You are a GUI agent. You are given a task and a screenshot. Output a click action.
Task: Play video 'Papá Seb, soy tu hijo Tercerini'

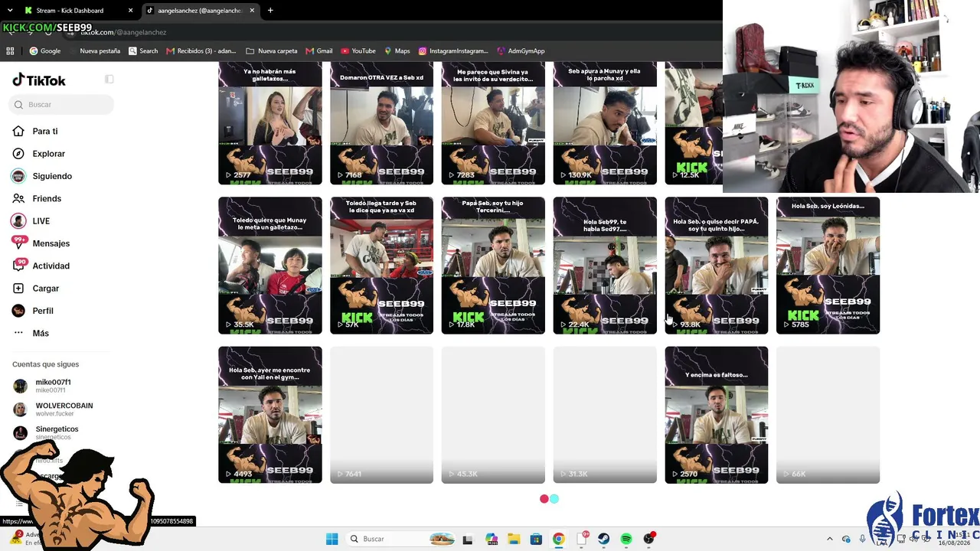click(x=493, y=266)
